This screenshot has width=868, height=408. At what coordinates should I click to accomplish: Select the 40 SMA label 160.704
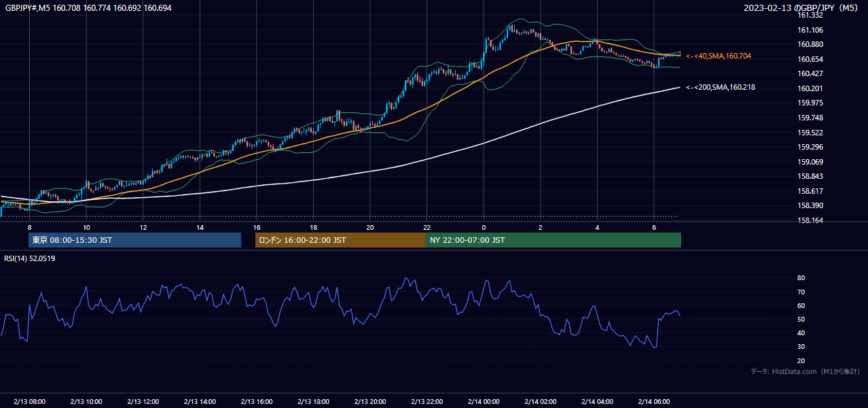tap(719, 56)
